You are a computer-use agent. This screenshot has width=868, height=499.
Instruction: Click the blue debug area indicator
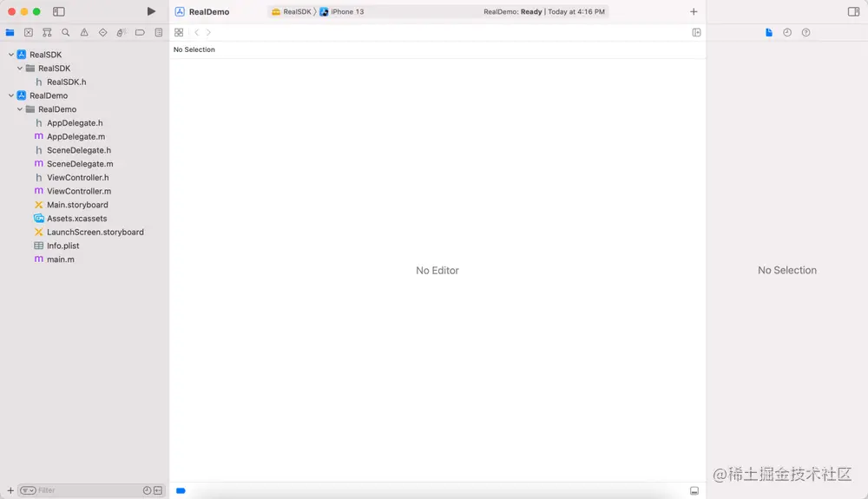181,490
